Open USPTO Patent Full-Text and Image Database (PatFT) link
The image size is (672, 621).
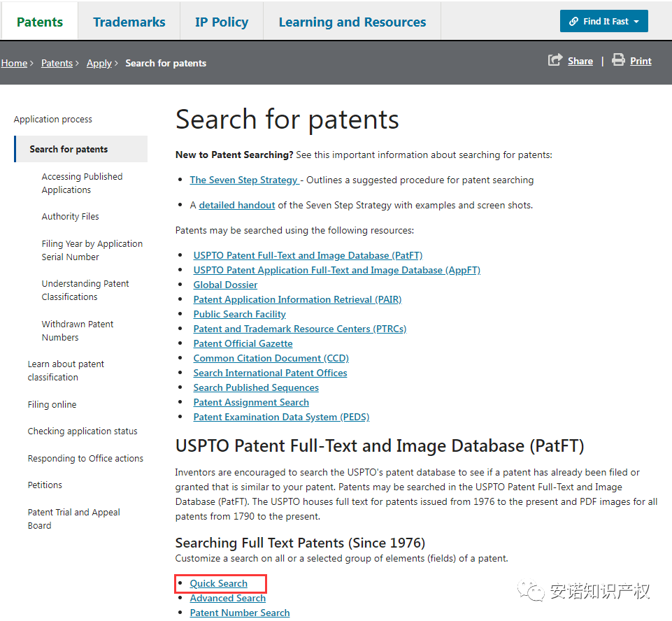coord(308,255)
